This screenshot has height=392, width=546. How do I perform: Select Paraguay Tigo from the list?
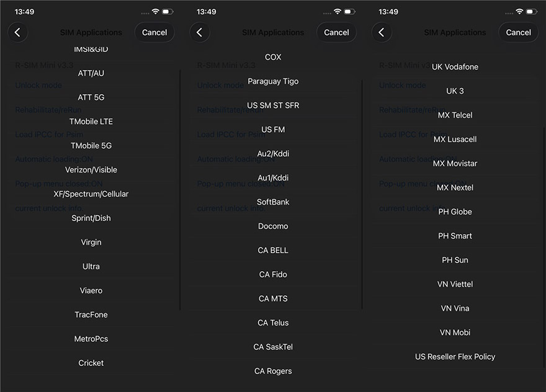pyautogui.click(x=273, y=81)
